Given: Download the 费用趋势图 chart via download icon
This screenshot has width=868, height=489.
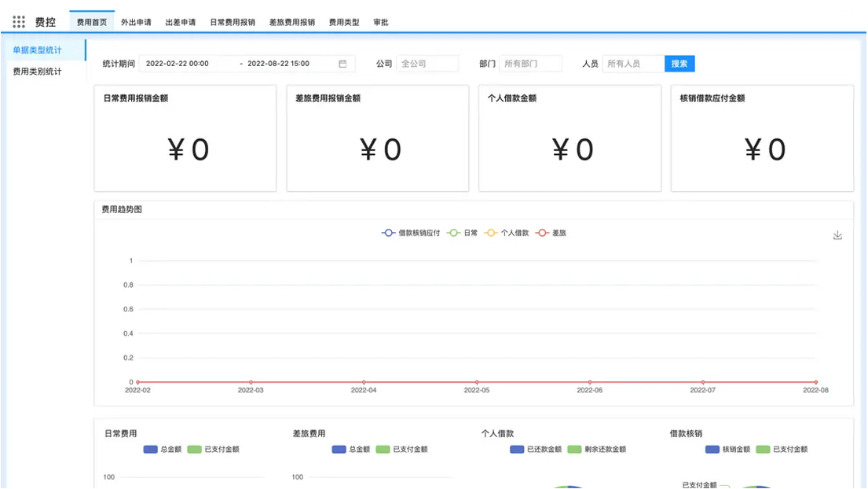Looking at the screenshot, I should 837,234.
